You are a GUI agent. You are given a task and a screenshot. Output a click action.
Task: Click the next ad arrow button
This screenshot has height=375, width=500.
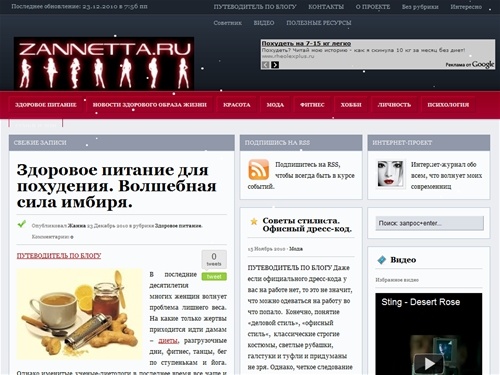(x=275, y=65)
